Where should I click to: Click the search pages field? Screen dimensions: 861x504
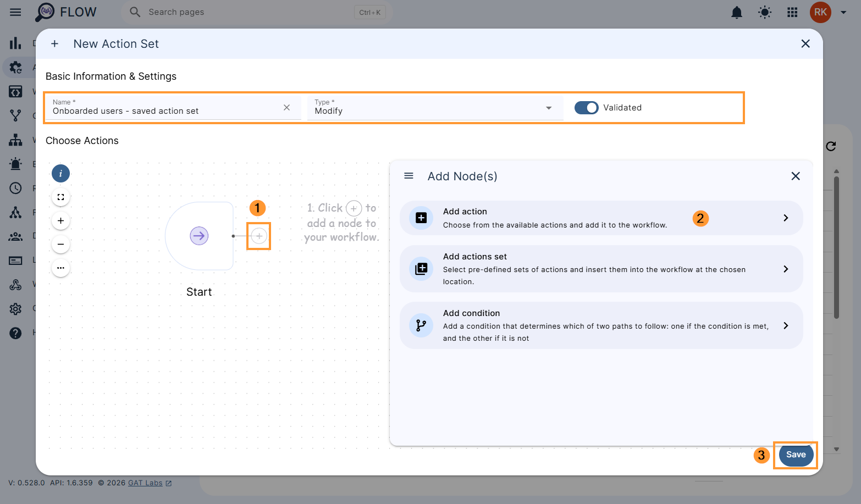point(256,12)
